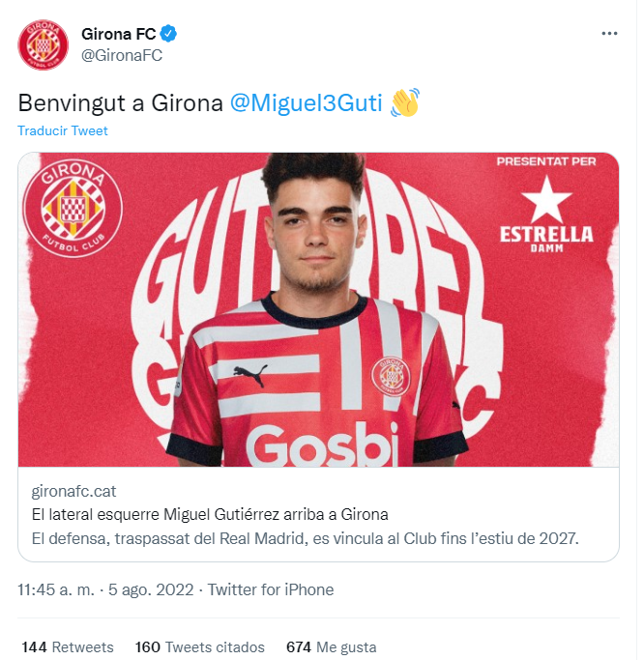Click the Twitter for iPhone source

(x=271, y=589)
